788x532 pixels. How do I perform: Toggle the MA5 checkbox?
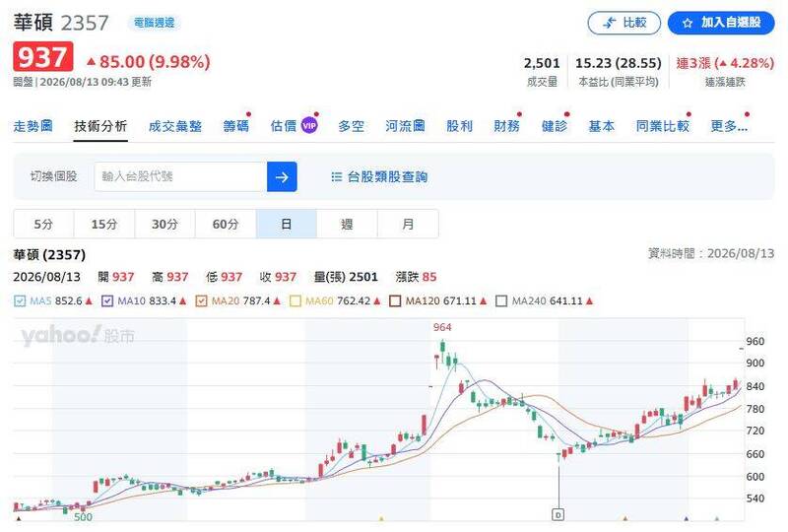(x=20, y=301)
